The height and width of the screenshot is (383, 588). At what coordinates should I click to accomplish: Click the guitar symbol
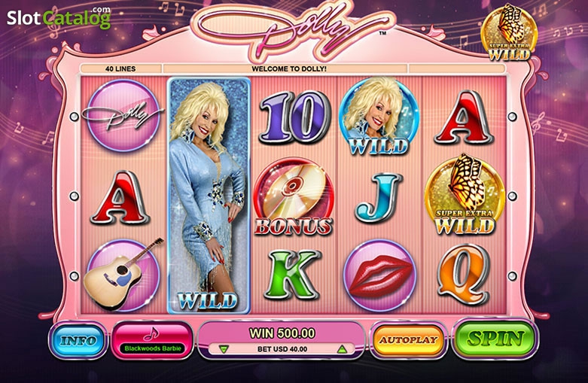coord(123,275)
